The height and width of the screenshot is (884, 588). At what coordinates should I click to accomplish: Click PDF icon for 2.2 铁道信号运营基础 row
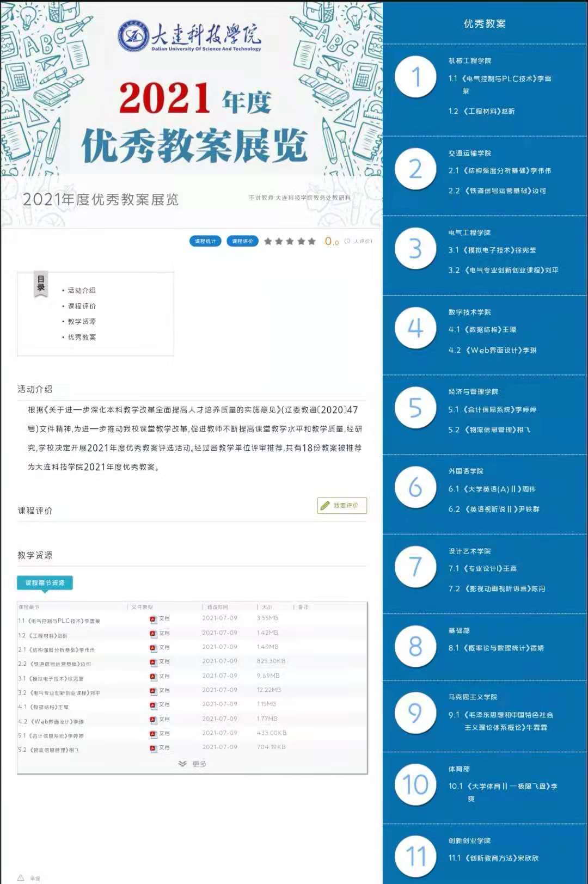pos(153,662)
